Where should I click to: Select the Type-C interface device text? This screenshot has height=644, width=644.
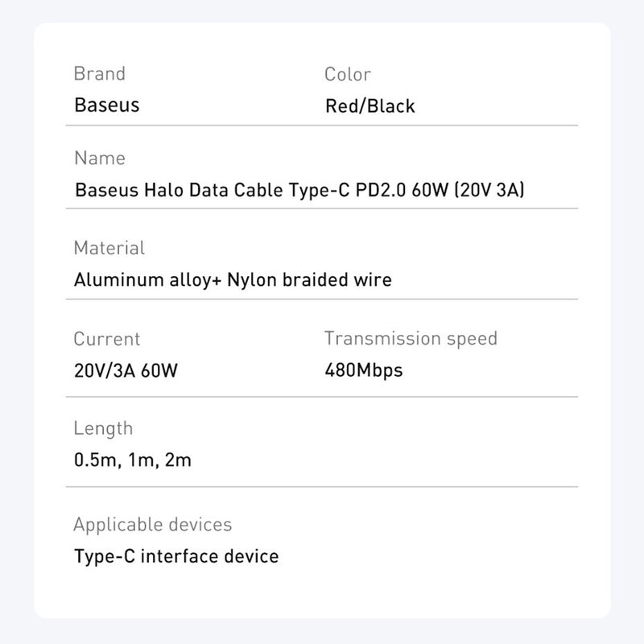(x=175, y=556)
